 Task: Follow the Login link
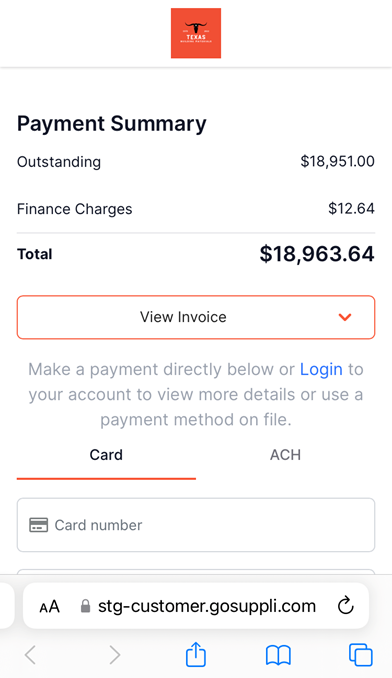pyautogui.click(x=321, y=369)
